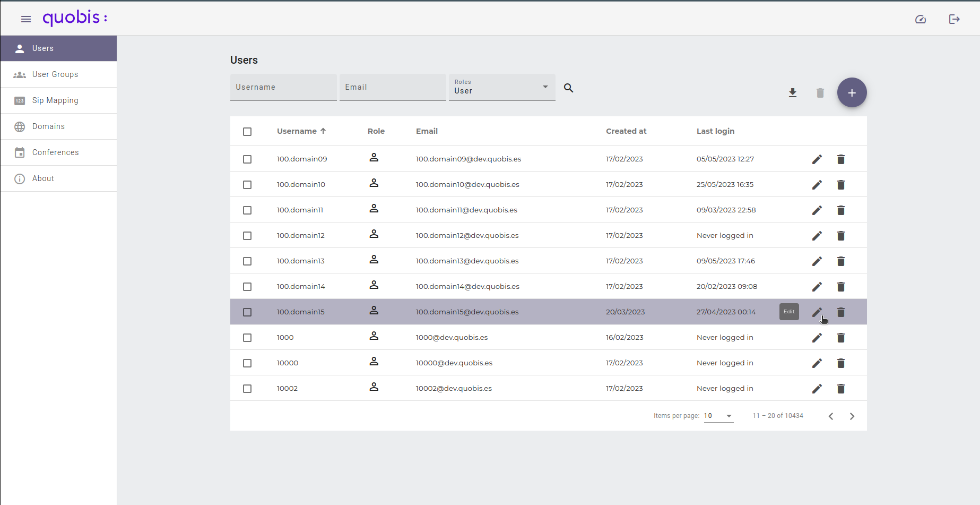This screenshot has height=505, width=980.
Task: Edit user 100.domain11
Action: click(x=817, y=210)
